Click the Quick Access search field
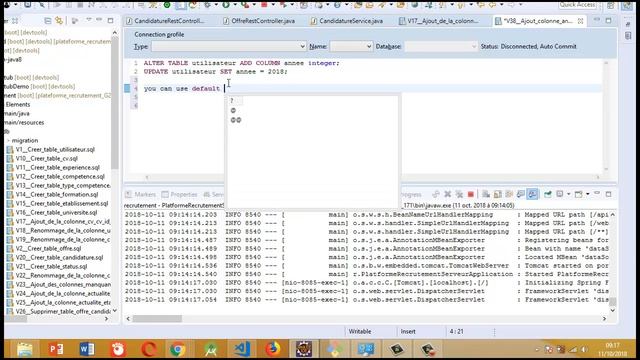 (577, 5)
